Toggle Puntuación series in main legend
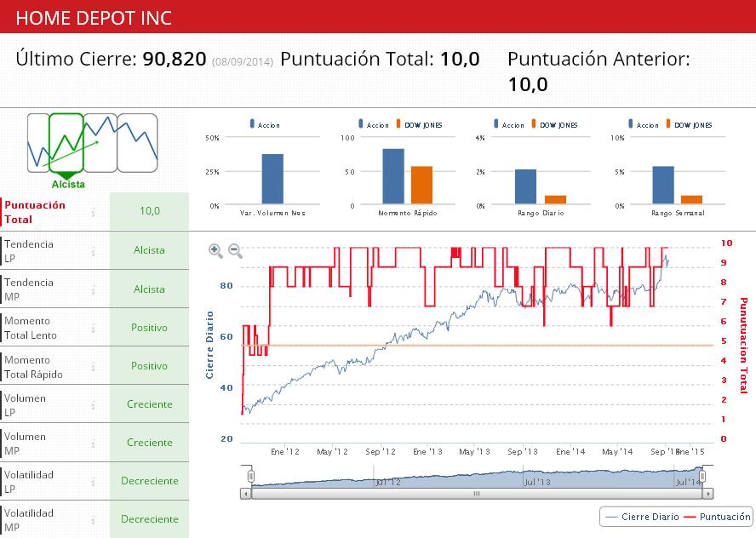Viewport: 756px width, 538px height. (718, 517)
